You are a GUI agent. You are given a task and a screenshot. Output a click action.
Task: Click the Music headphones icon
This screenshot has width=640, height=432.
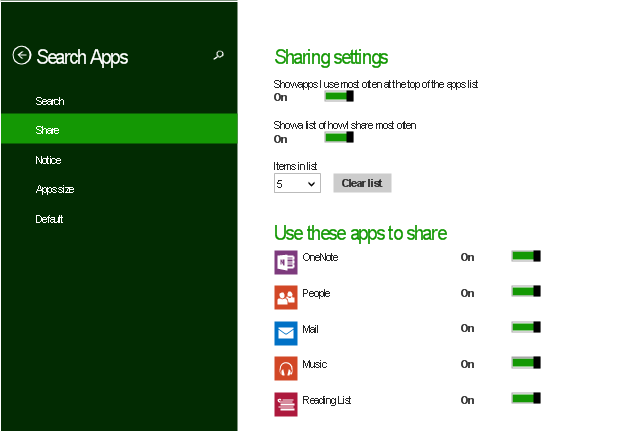(286, 368)
